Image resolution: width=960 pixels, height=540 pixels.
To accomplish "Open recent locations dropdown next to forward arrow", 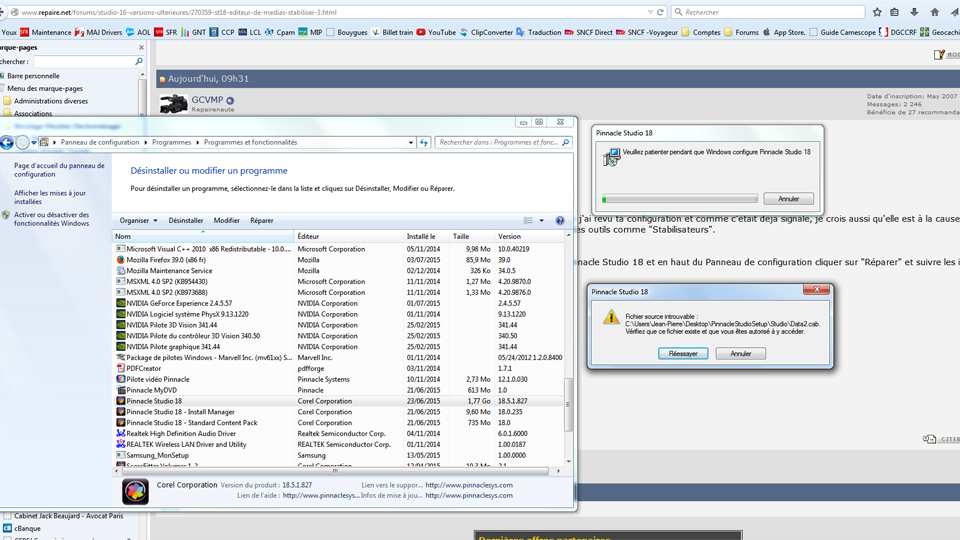I will pyautogui.click(x=34, y=143).
